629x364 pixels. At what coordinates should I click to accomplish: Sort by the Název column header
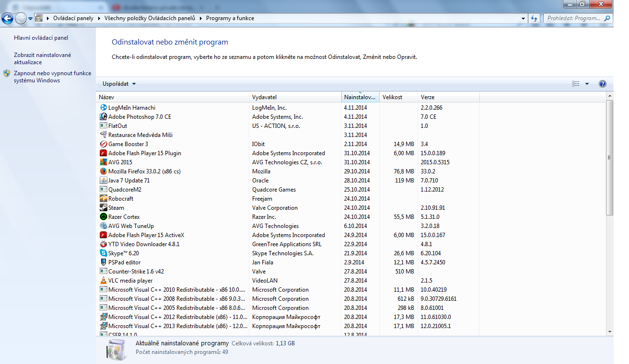point(173,97)
